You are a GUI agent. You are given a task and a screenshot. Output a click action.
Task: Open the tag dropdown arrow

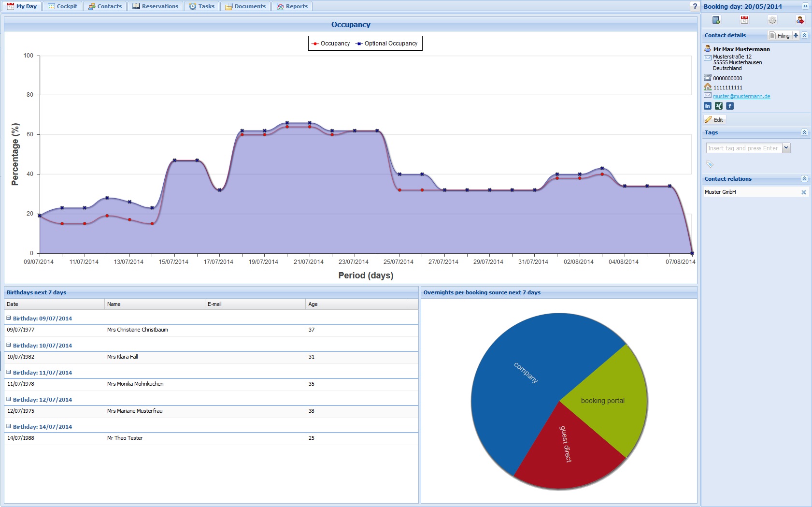[x=786, y=148]
